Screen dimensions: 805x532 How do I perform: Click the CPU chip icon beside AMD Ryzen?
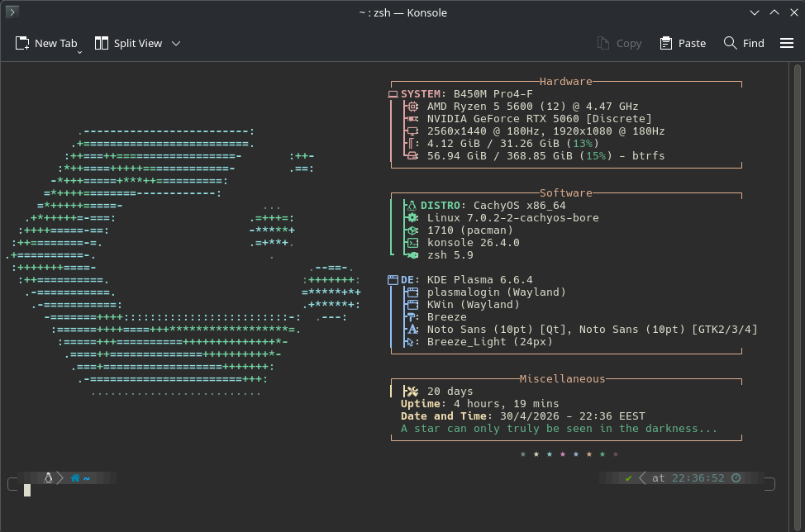[x=412, y=107]
